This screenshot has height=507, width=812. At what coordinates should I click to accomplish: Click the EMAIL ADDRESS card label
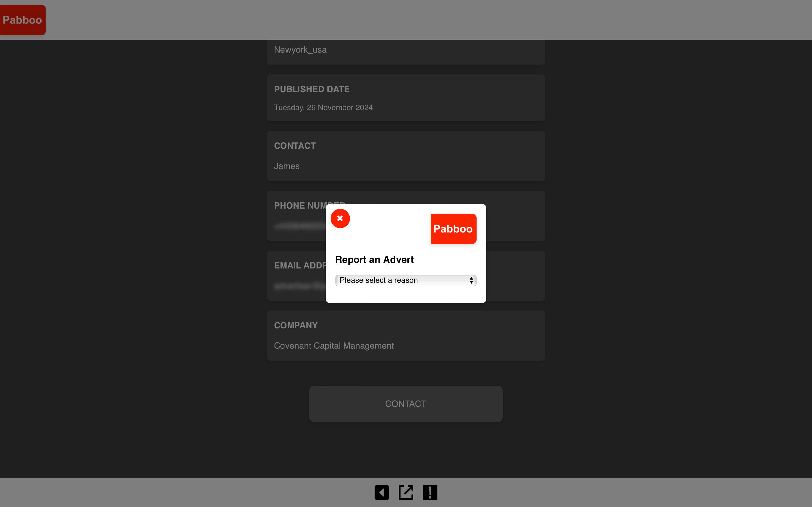click(299, 266)
